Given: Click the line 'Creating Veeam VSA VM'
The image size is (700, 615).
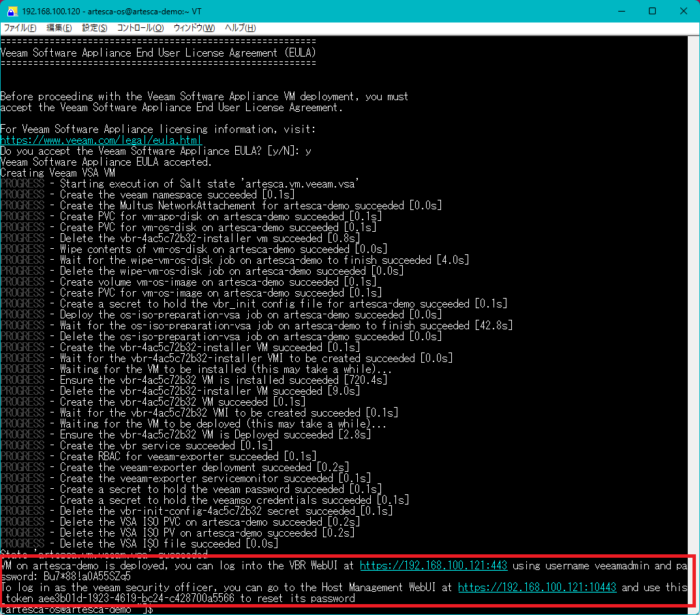Looking at the screenshot, I should (58, 173).
